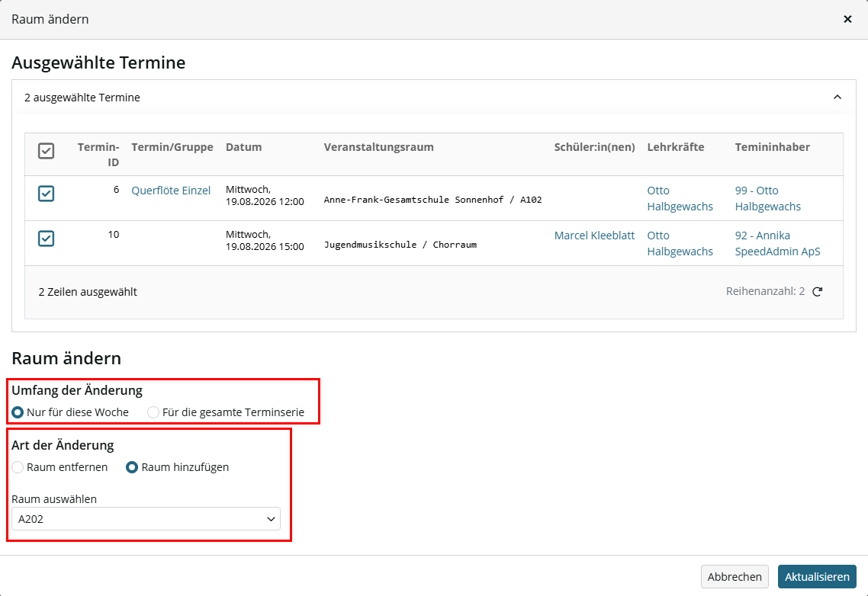This screenshot has height=596, width=868.
Task: Open 92 - Annika SpeedAdmin ApS link
Action: click(x=777, y=243)
